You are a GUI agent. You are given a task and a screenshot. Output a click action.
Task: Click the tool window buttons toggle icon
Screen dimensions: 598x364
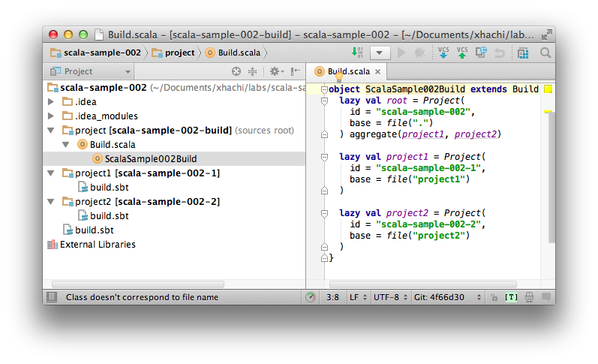click(x=52, y=297)
